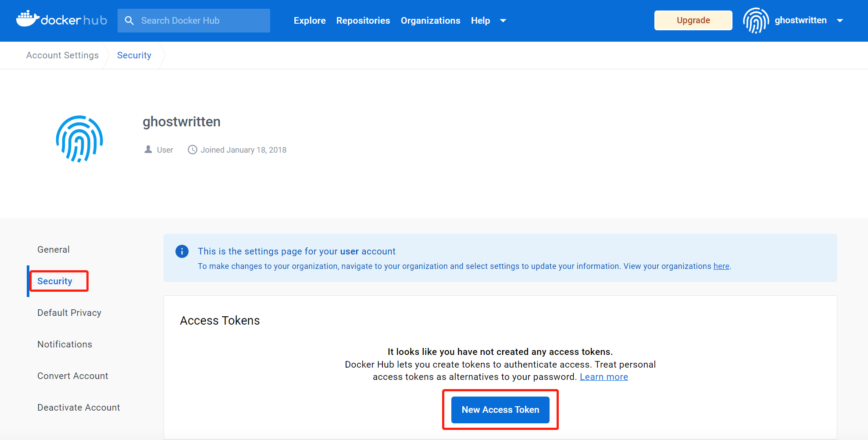Click the blue info icon in banner
868x440 pixels.
pyautogui.click(x=182, y=251)
